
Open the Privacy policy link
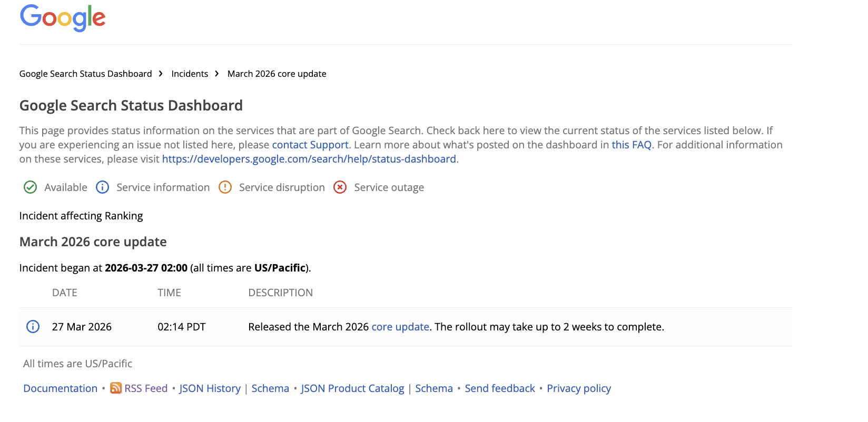point(579,388)
